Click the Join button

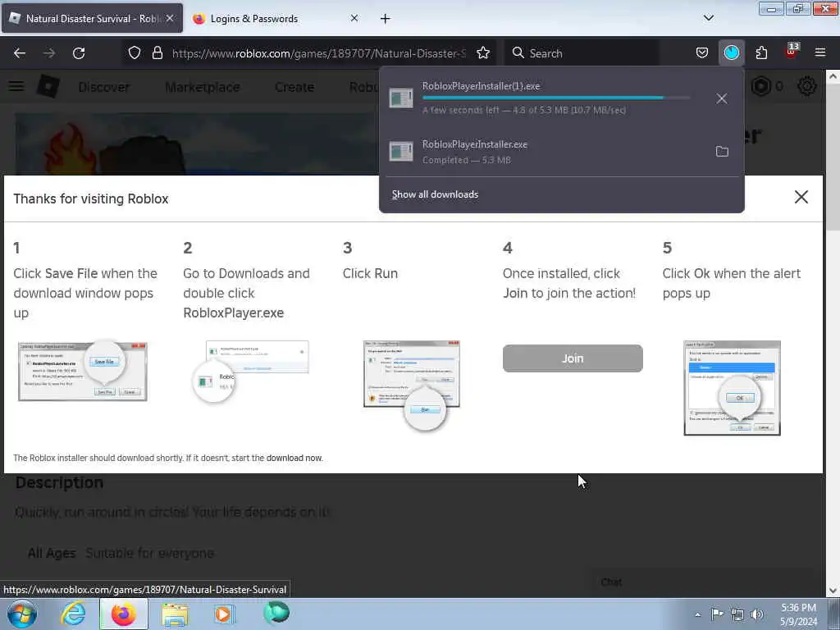point(573,358)
